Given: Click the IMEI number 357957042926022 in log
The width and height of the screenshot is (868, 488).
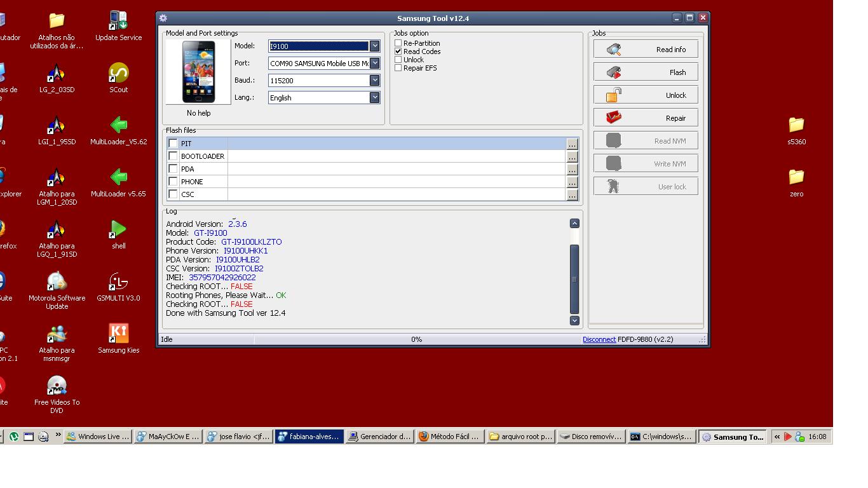Looking at the screenshot, I should coord(222,278).
